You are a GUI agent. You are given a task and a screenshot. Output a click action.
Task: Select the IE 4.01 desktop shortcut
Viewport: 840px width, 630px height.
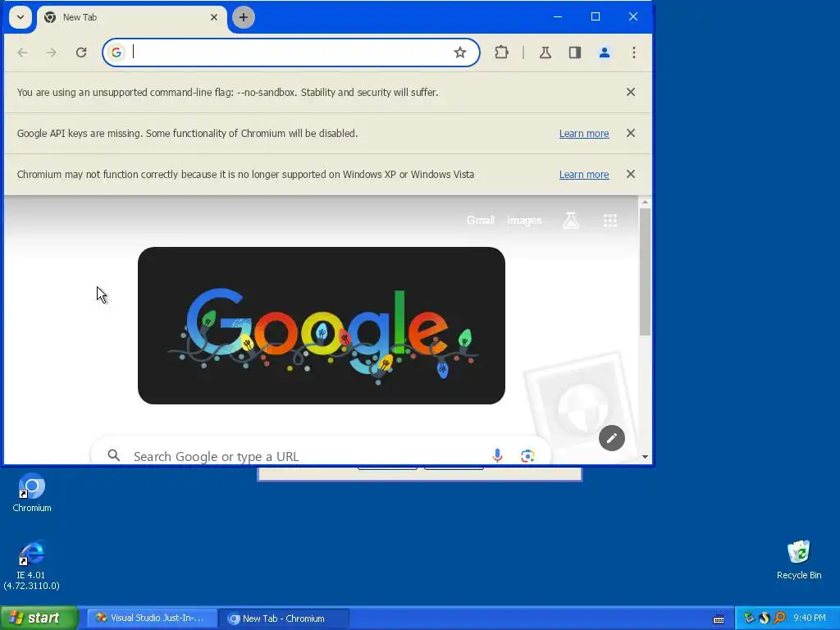[x=32, y=565]
